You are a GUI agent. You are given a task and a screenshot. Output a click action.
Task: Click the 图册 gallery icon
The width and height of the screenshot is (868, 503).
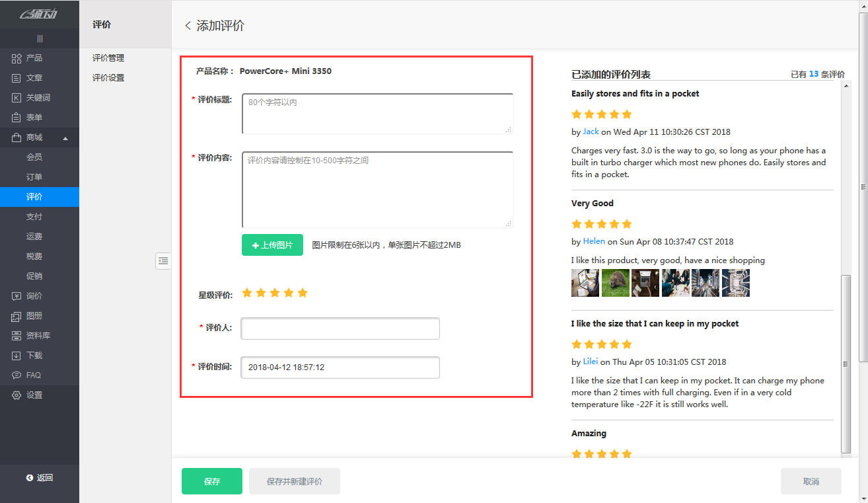[x=17, y=316]
